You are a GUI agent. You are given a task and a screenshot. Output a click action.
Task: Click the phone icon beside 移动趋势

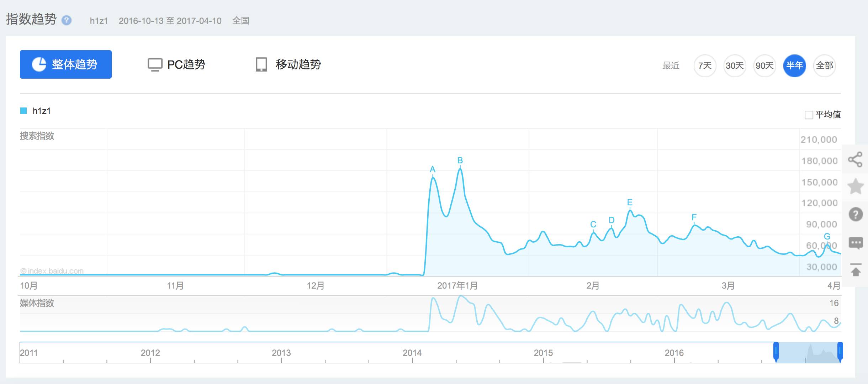pos(262,65)
